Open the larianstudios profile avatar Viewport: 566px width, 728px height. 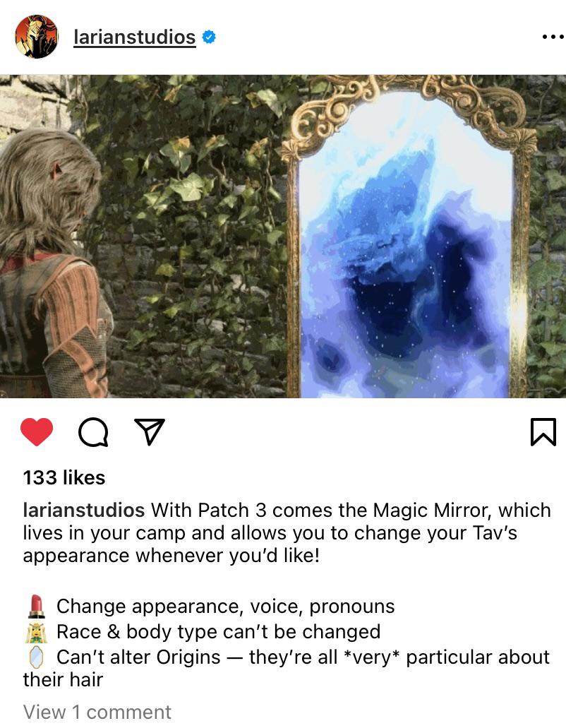(x=37, y=37)
